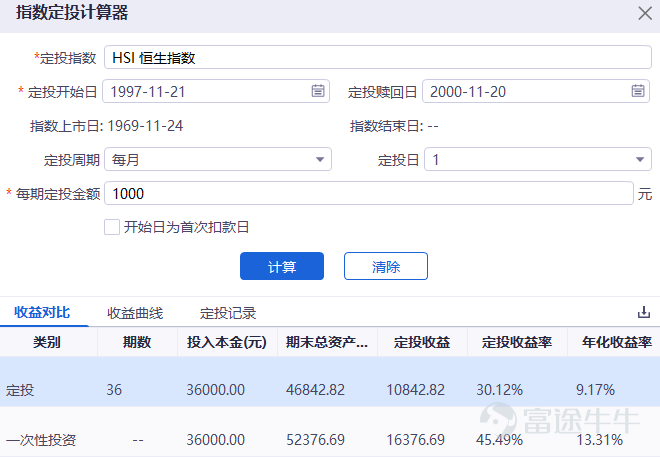Screen dimensions: 660x457
Task: Select the 定投收益 column header
Action: [422, 342]
